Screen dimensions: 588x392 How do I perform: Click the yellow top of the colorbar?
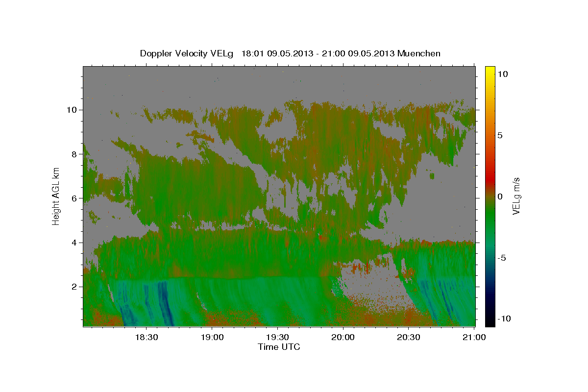tap(490, 71)
